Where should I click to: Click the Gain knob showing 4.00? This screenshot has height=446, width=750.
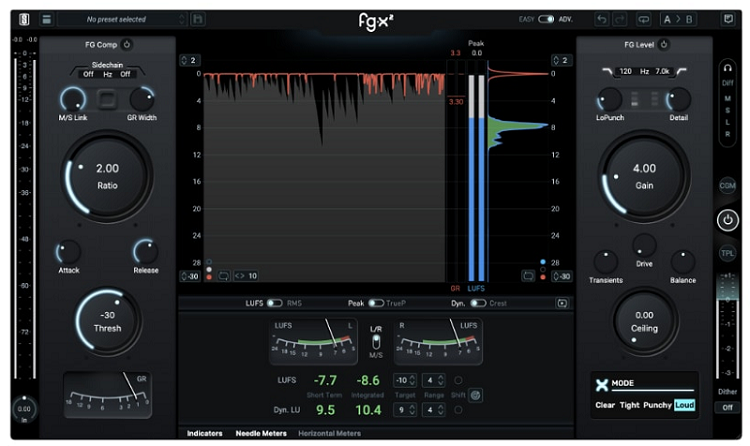point(644,176)
